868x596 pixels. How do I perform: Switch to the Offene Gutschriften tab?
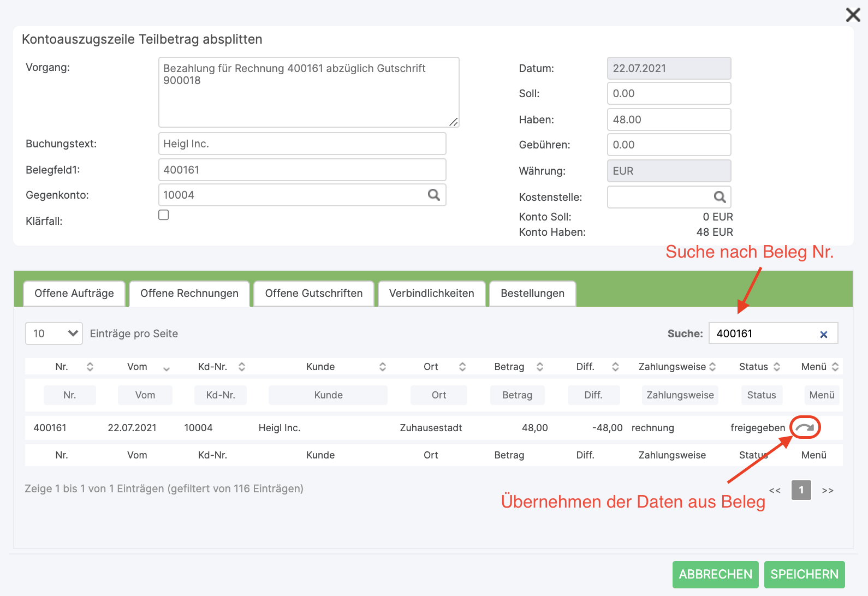[314, 294]
